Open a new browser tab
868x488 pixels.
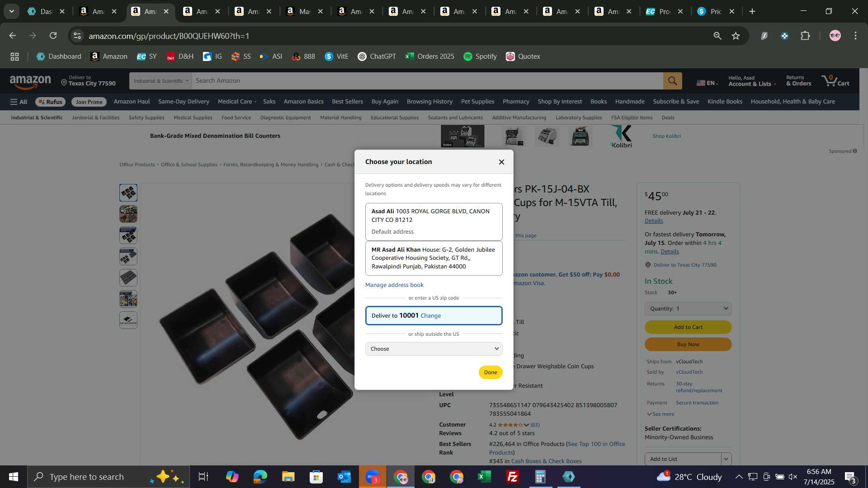pos(752,11)
